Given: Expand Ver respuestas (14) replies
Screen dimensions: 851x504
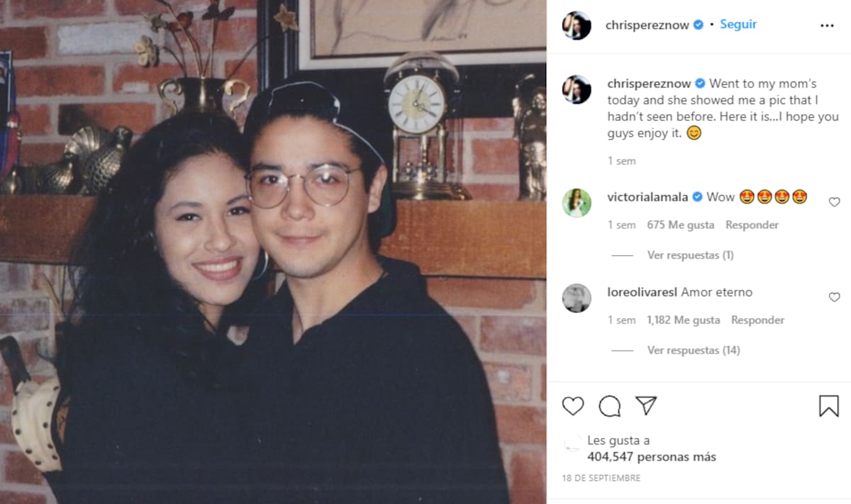Looking at the screenshot, I should point(694,350).
